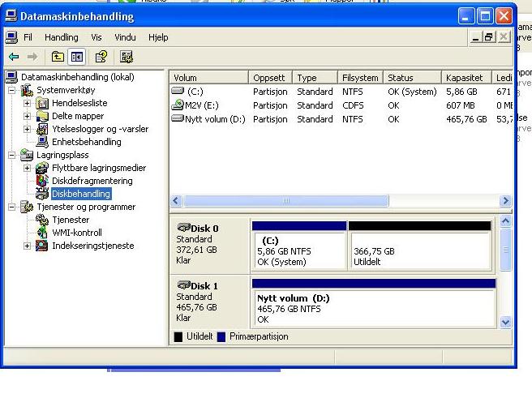This screenshot has width=532, height=415.
Task: Click the black Utildelt legend swatch
Action: (178, 336)
